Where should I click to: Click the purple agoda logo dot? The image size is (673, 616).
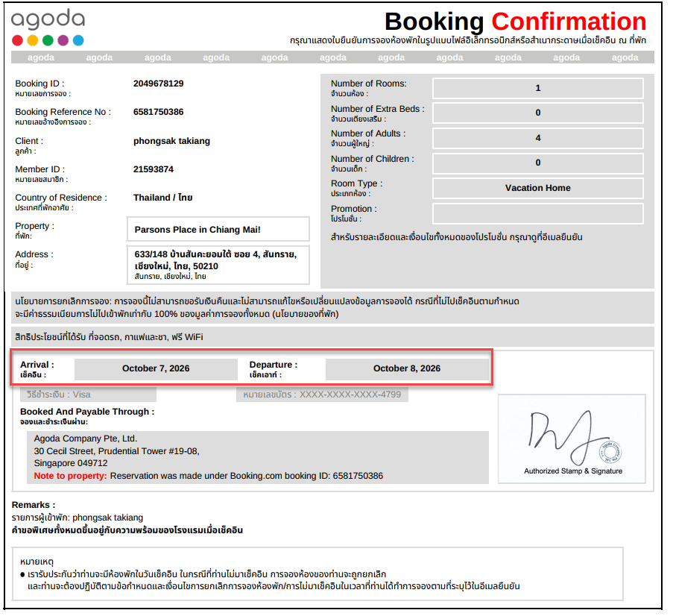coord(63,40)
